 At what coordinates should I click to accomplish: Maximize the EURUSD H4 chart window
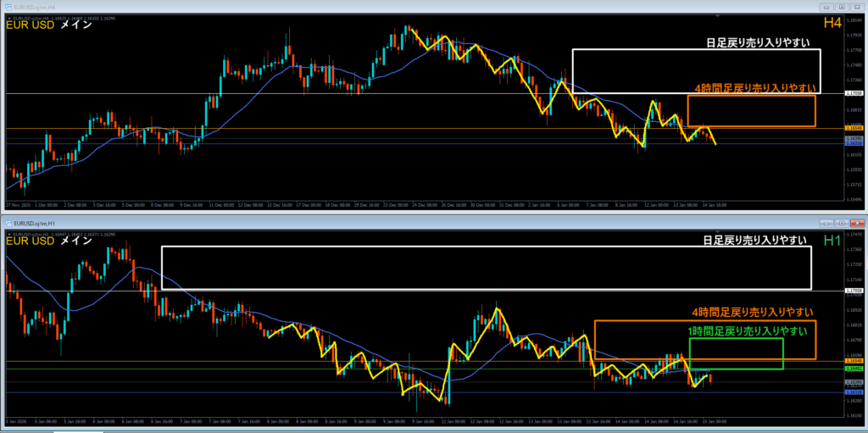click(842, 7)
